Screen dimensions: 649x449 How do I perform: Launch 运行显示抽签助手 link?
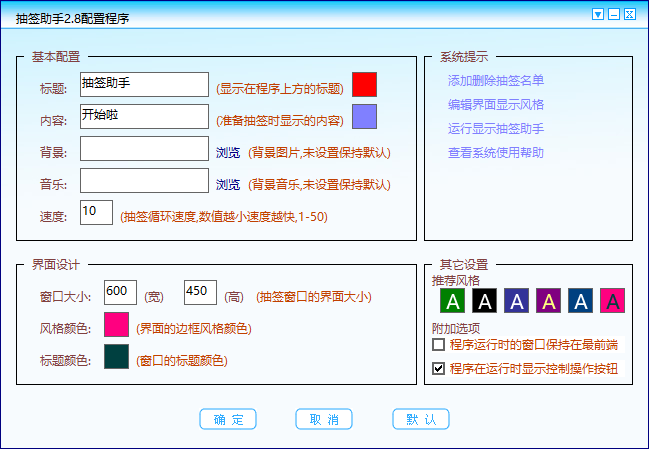pos(496,128)
